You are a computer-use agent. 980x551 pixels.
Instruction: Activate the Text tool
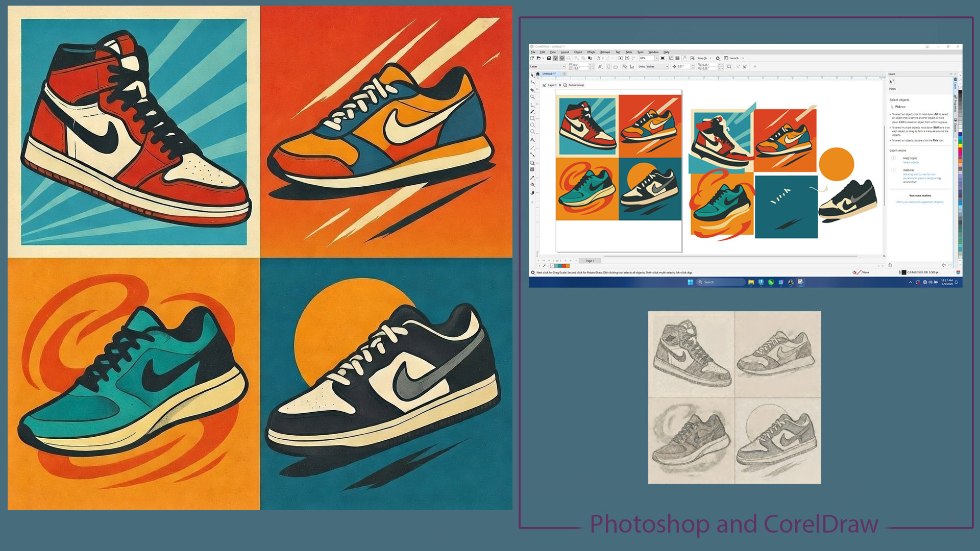(532, 139)
